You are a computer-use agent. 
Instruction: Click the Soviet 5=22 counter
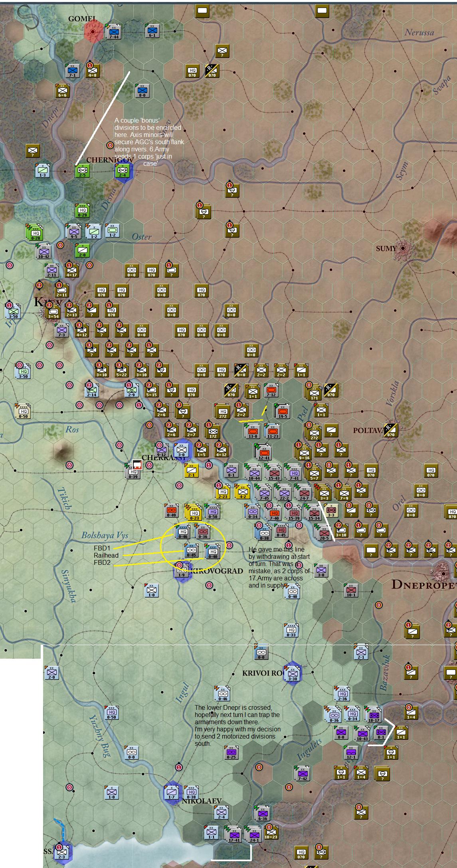pos(121,370)
